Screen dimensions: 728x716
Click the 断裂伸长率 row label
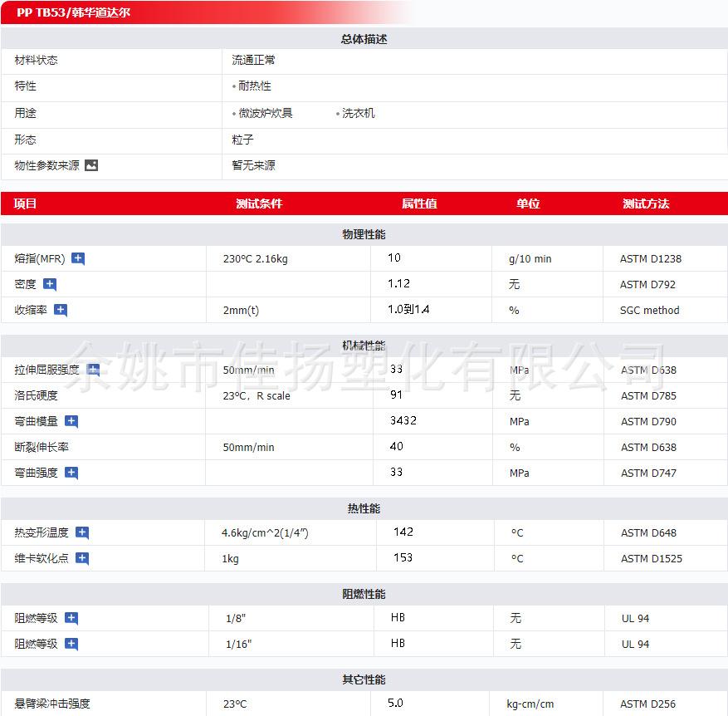(x=42, y=447)
